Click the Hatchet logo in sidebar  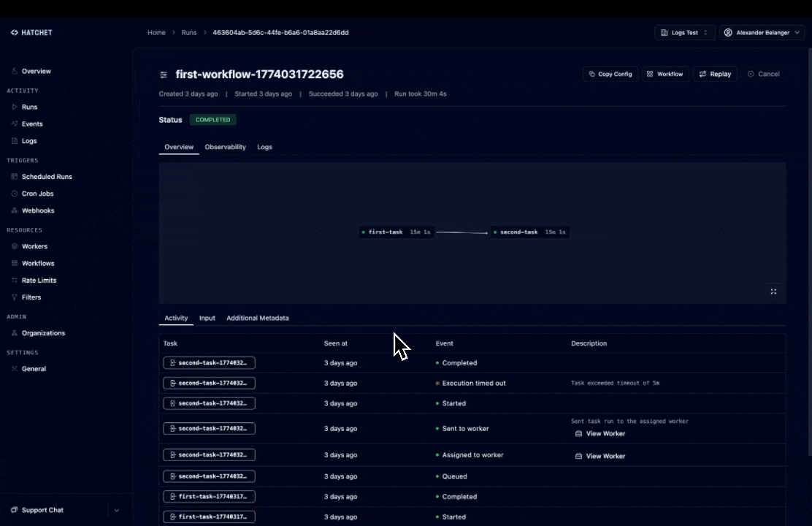click(31, 33)
